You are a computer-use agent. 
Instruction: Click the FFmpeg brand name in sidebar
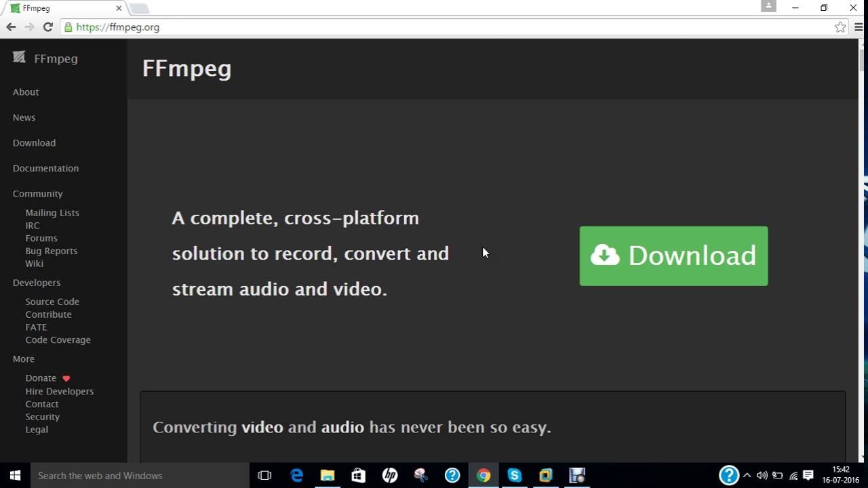[x=56, y=59]
